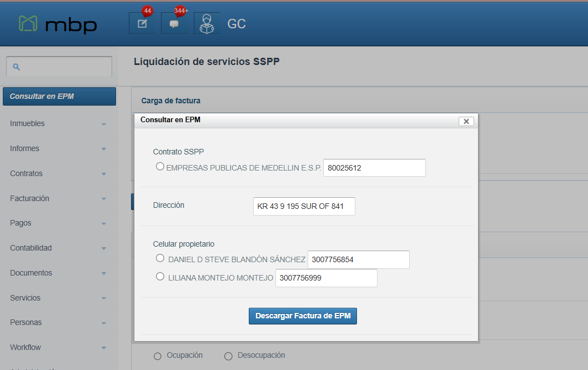
Task: Click the Dirección label in dialog
Action: [168, 205]
